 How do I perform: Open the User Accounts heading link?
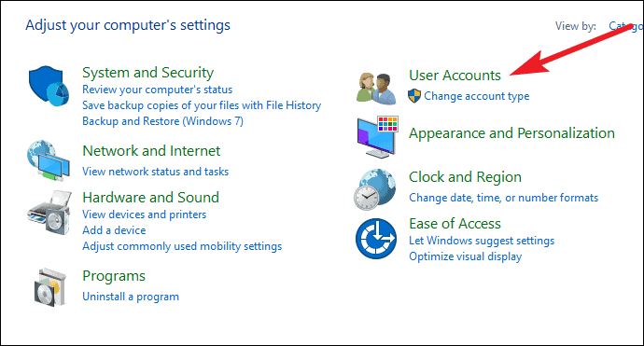click(x=455, y=76)
